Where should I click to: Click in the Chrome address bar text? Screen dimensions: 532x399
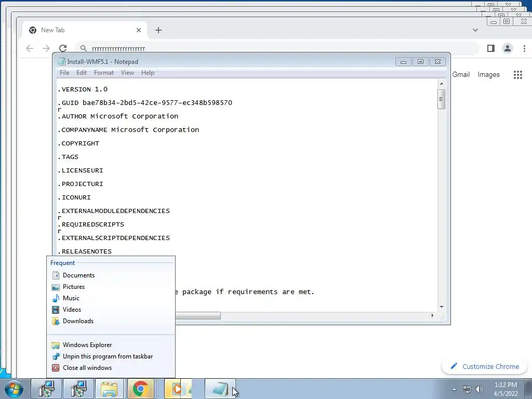pyautogui.click(x=118, y=48)
